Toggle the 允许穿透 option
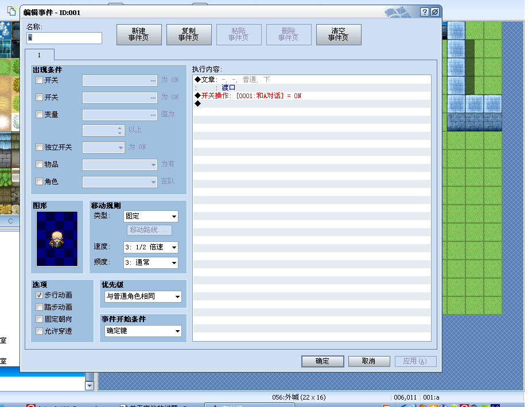532x407 pixels. click(x=40, y=331)
